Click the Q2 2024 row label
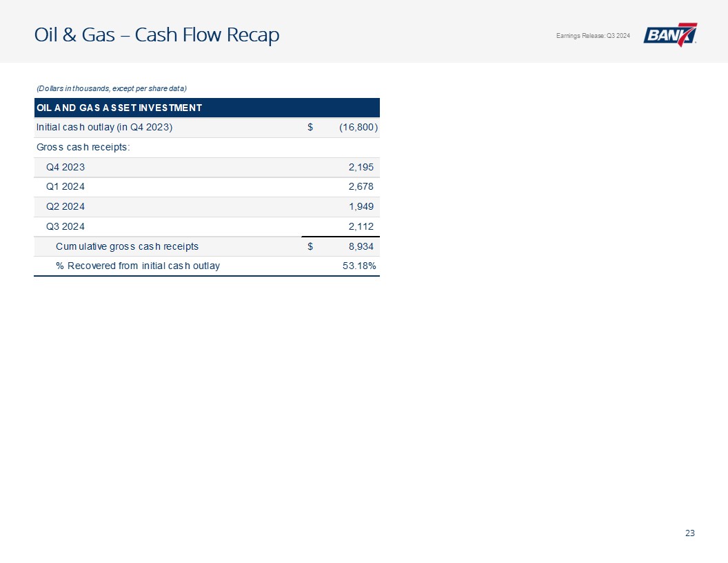This screenshot has width=728, height=563. [x=65, y=207]
